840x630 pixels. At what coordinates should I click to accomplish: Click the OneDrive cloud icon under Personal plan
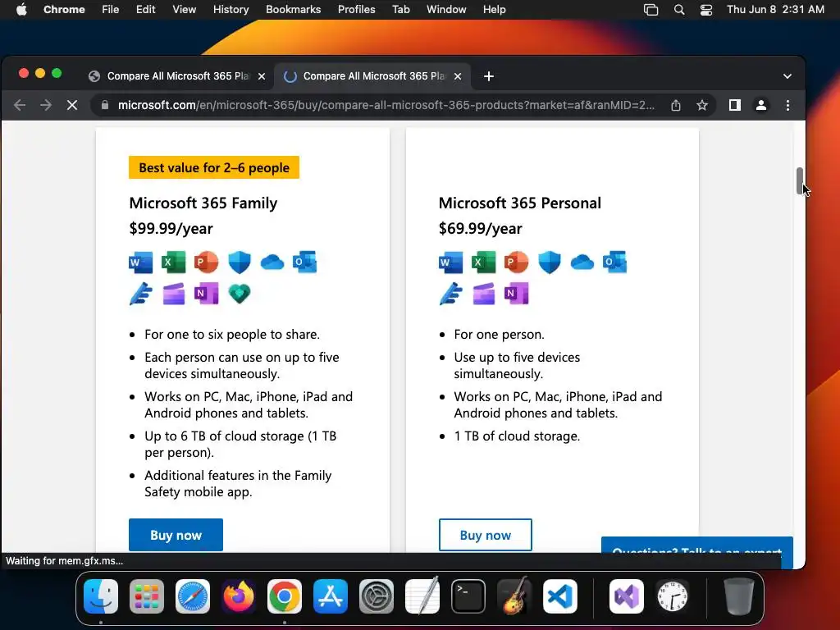[582, 262]
